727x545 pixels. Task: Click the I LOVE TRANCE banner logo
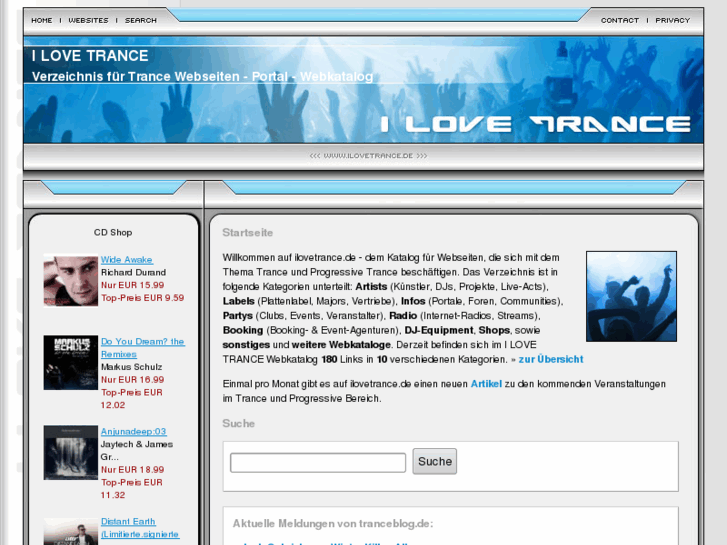point(536,124)
